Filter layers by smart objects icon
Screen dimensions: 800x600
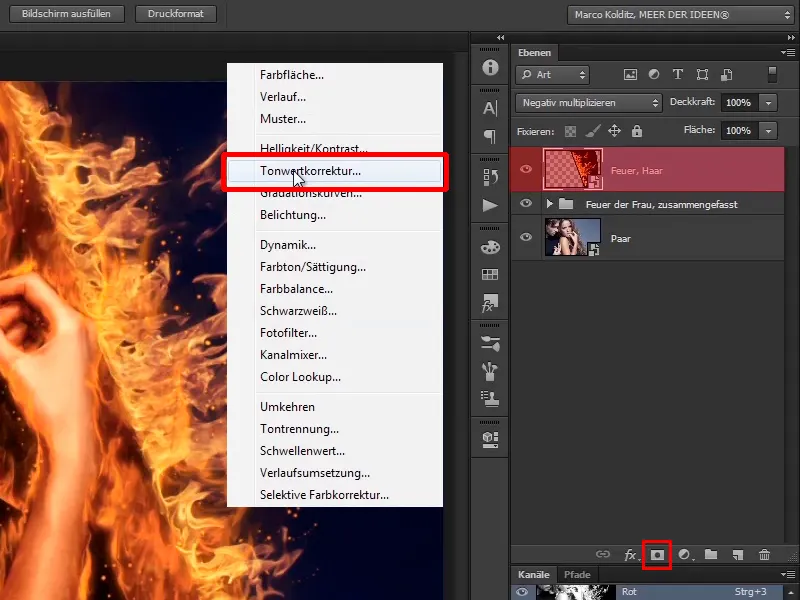pyautogui.click(x=727, y=75)
